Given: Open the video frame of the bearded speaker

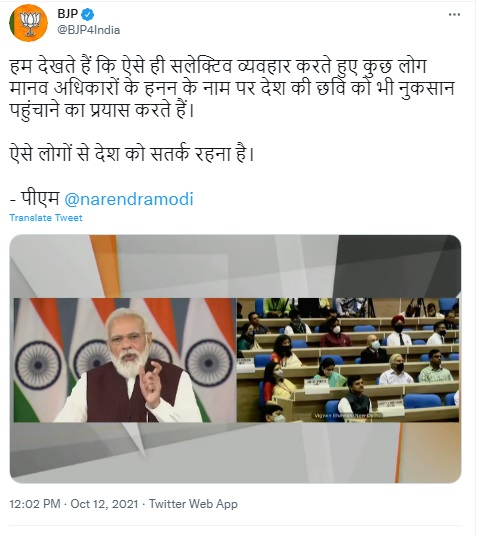Looking at the screenshot, I should [x=125, y=360].
